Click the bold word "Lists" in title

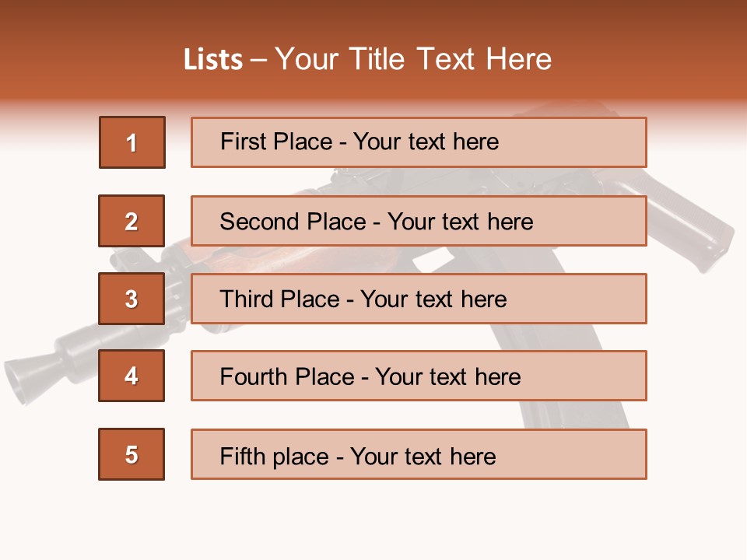tap(213, 60)
